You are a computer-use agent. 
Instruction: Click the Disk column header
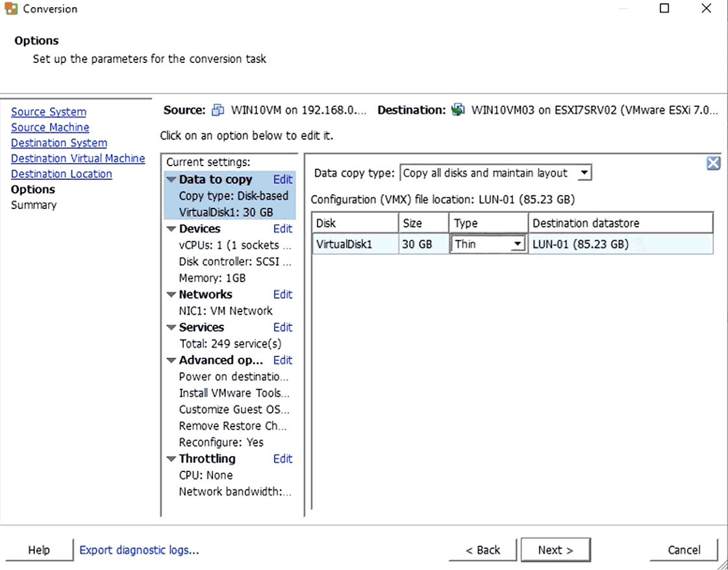tap(355, 223)
